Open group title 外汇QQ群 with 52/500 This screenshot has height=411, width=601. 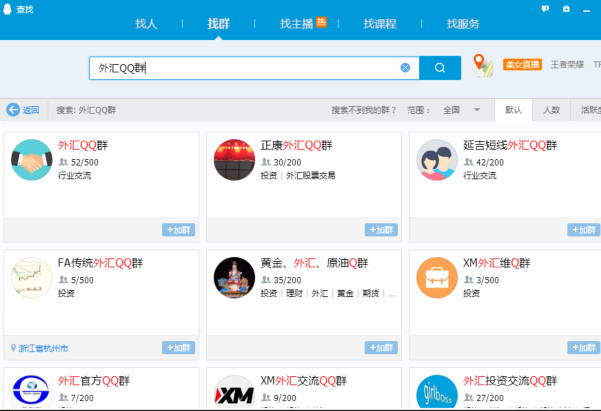pyautogui.click(x=83, y=145)
